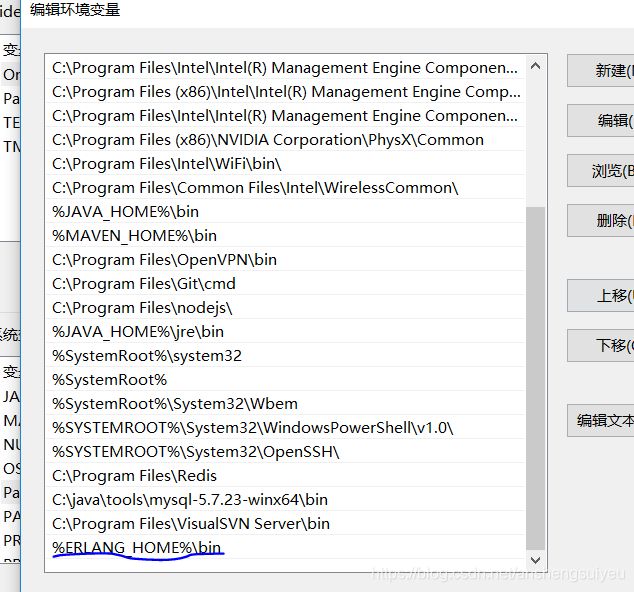Select the %JAVA_HOME%\bin entry

pyautogui.click(x=286, y=212)
